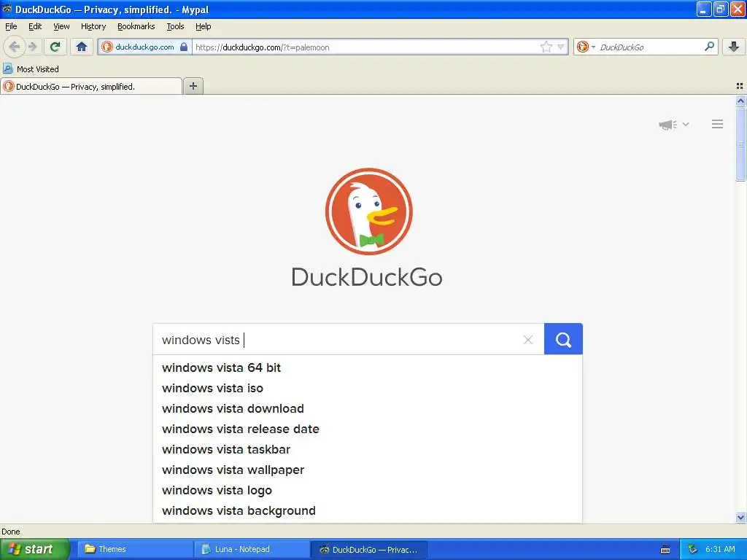
Task: Select the DuckDuckGo Privacy simplified tab
Action: point(91,86)
